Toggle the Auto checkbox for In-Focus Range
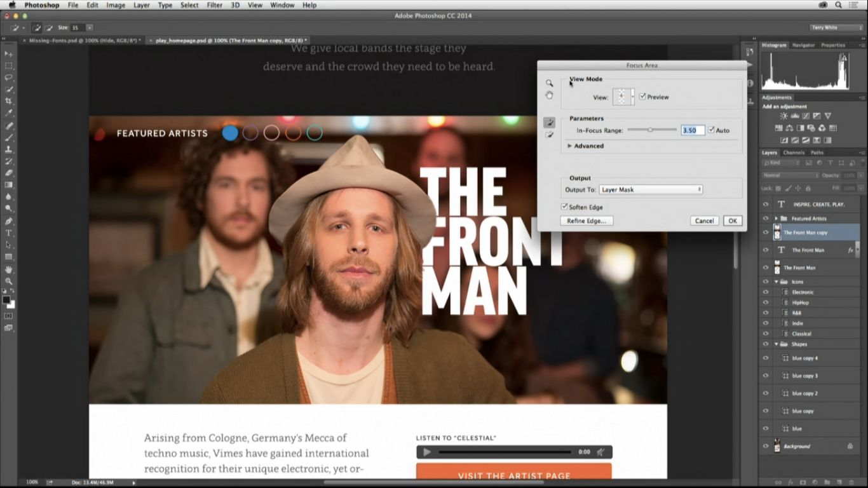 [x=712, y=130]
